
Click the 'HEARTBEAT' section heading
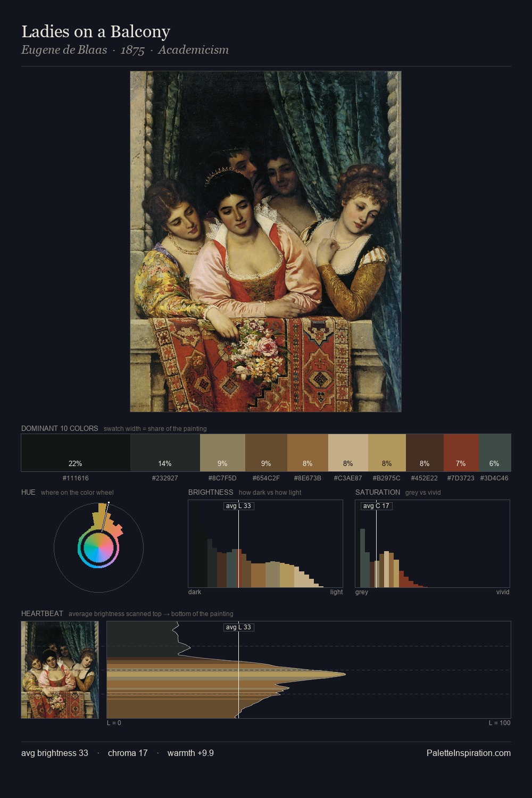click(42, 613)
